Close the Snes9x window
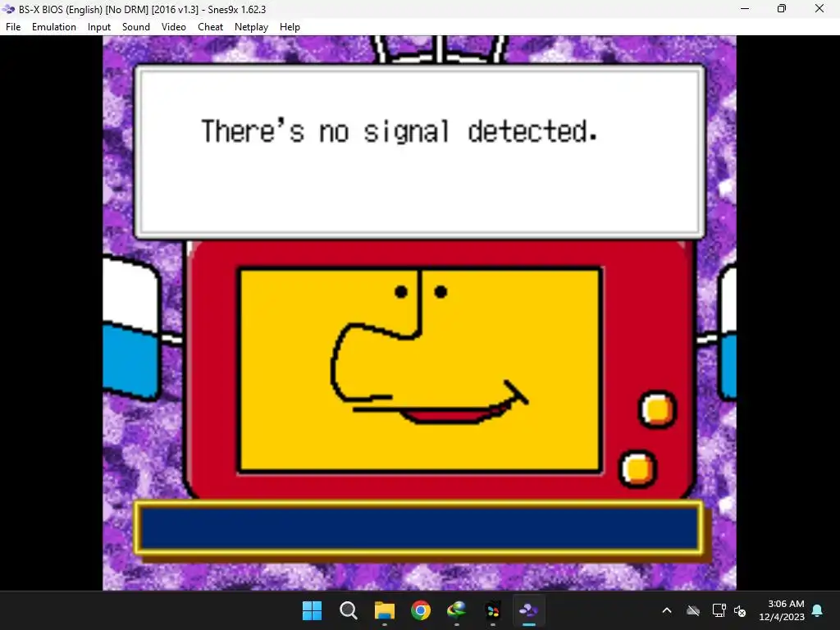 click(819, 8)
